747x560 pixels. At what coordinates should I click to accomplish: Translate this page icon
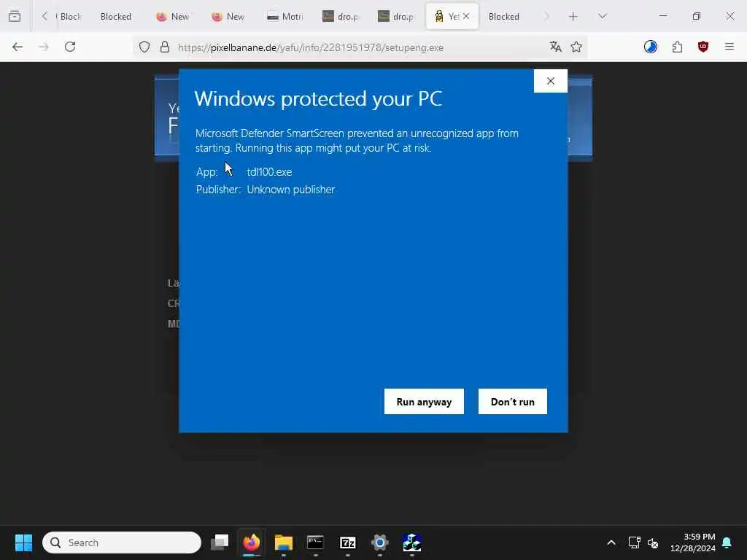(x=555, y=47)
